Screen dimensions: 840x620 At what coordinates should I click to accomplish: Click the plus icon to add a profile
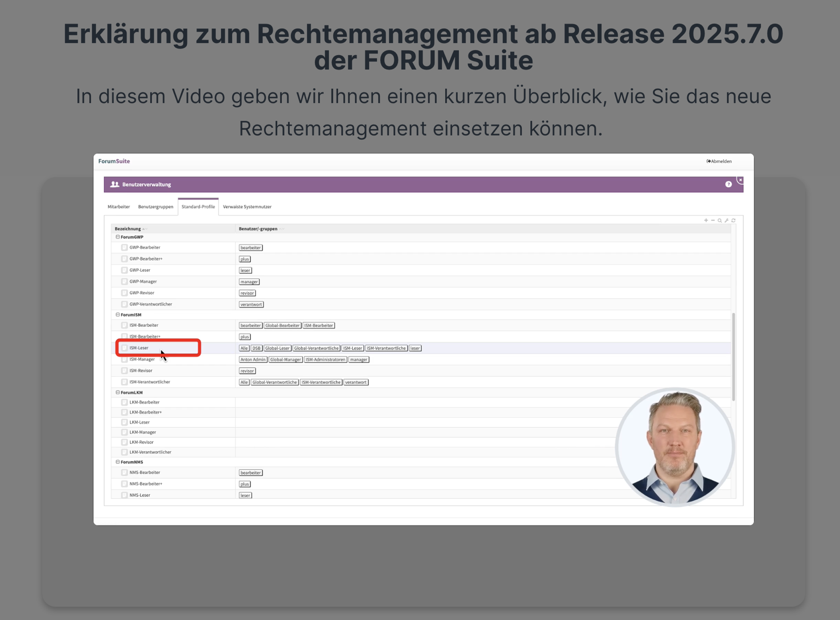[706, 221]
